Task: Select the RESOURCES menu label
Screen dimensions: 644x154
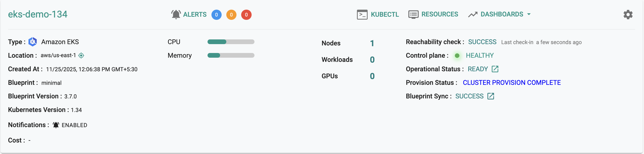Action: pyautogui.click(x=440, y=14)
